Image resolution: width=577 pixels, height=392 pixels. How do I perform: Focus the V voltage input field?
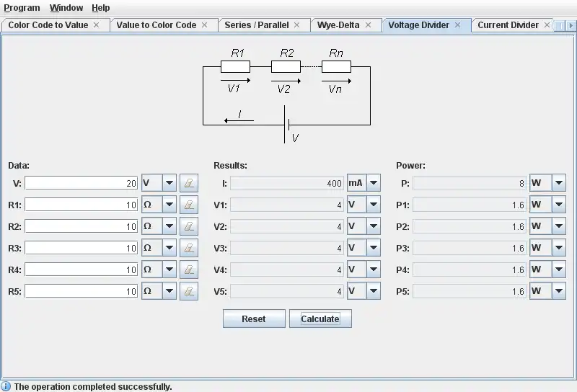click(x=82, y=183)
